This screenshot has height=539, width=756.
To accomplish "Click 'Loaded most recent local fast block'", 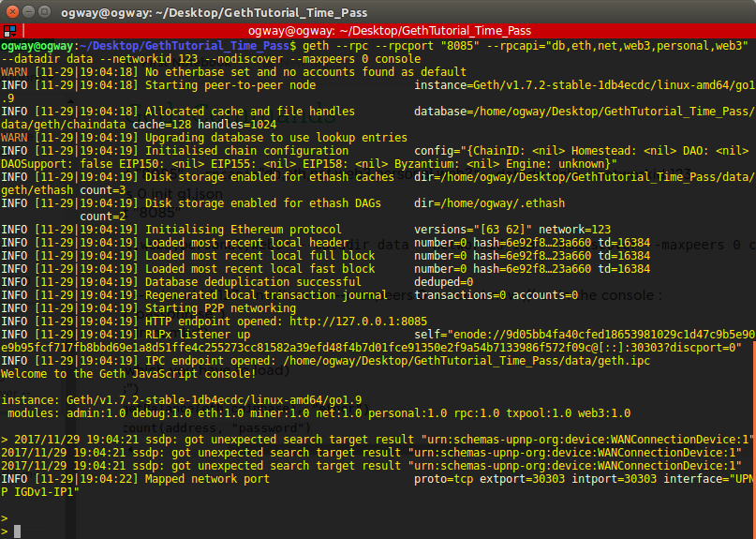I will pos(259,269).
